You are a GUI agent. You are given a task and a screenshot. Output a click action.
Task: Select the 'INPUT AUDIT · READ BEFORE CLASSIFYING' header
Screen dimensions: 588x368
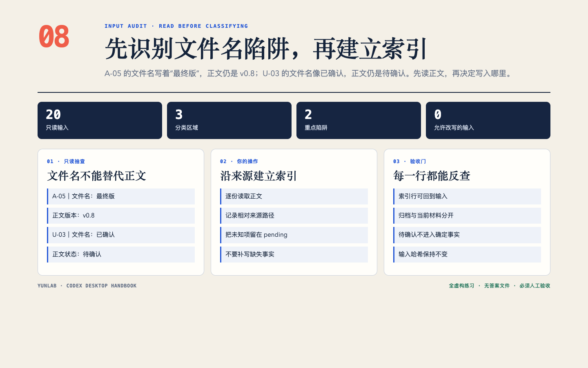click(x=176, y=26)
